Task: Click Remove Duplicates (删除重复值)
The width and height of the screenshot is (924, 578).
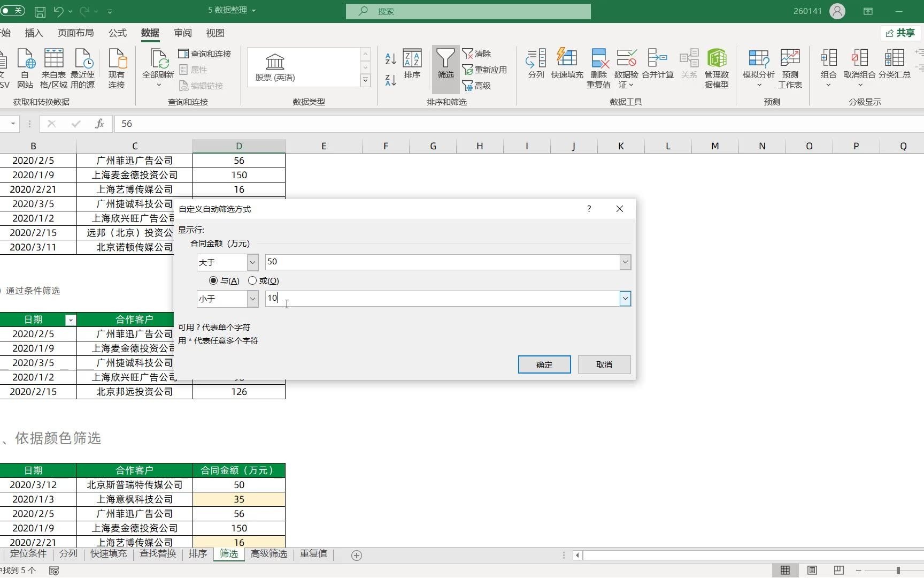Action: click(x=598, y=69)
